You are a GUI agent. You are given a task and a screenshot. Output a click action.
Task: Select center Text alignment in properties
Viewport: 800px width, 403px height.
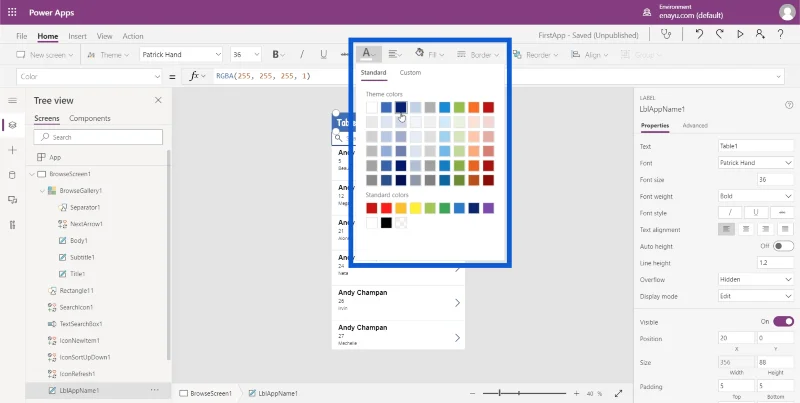point(746,230)
